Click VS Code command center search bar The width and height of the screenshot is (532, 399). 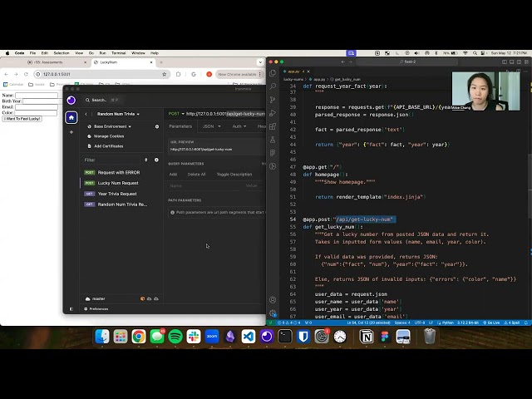407,62
